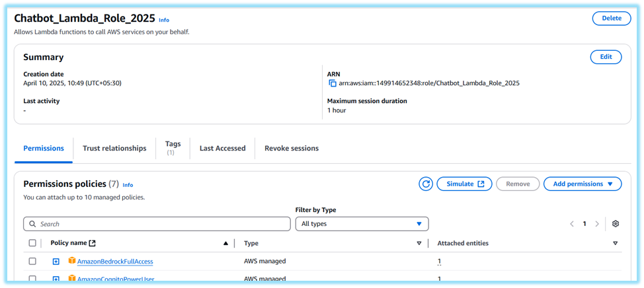Open the Trust relationships tab
This screenshot has width=644, height=288.
(114, 148)
